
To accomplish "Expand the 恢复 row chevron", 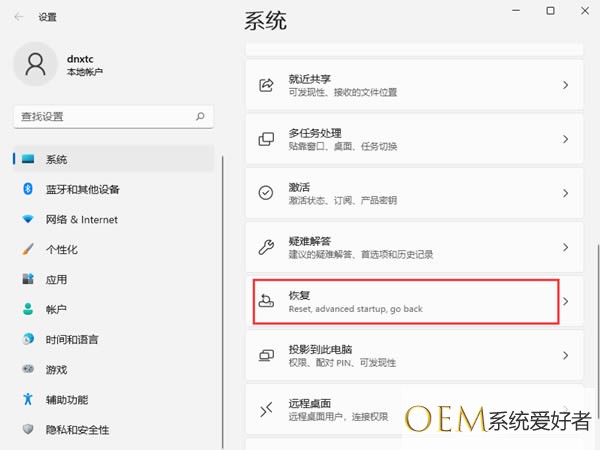I will click(565, 301).
